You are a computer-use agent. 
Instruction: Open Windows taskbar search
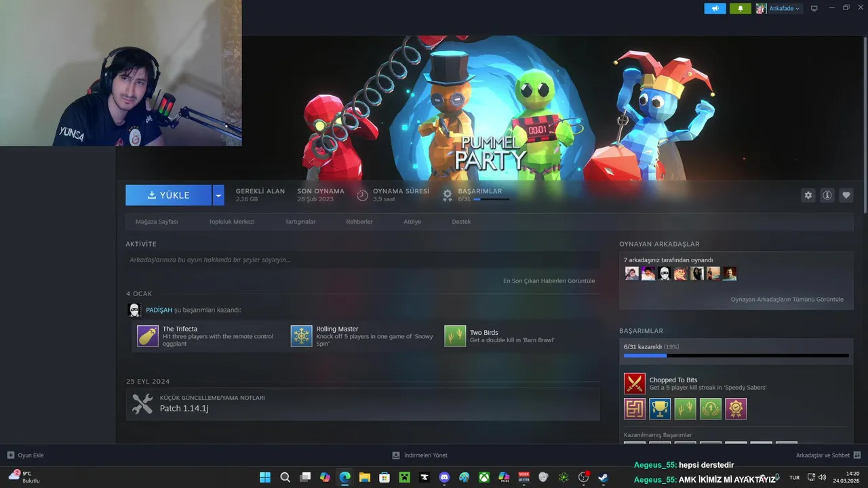tap(285, 477)
